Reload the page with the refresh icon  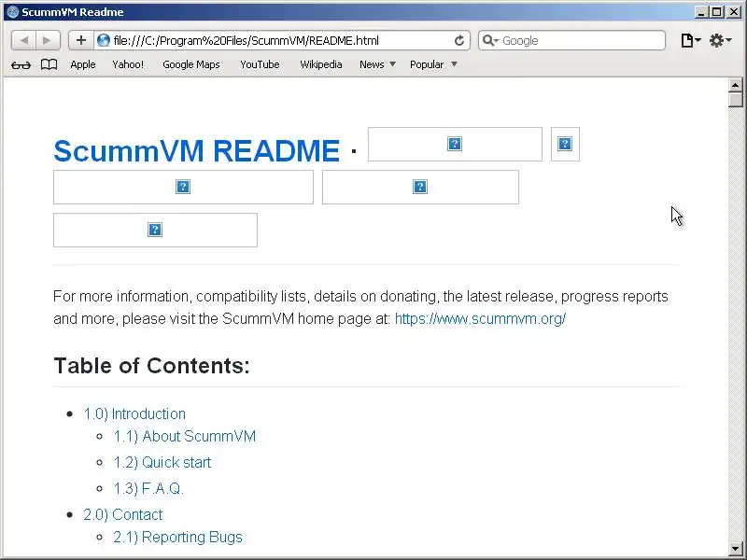pos(458,40)
